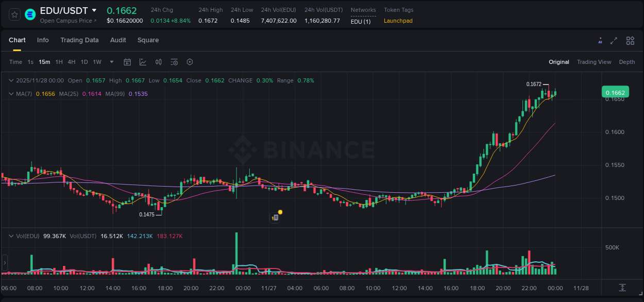The width and height of the screenshot is (644, 302).
Task: Switch to Trading View chart mode
Action: pos(594,61)
